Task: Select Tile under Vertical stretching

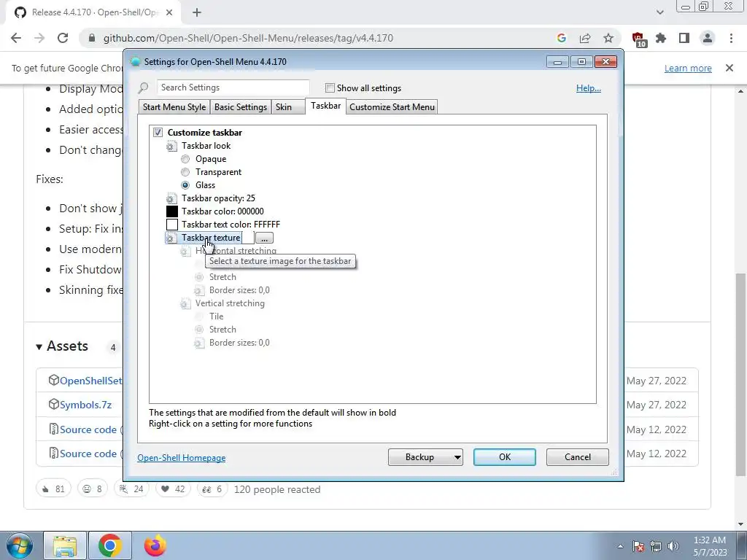Action: point(199,316)
